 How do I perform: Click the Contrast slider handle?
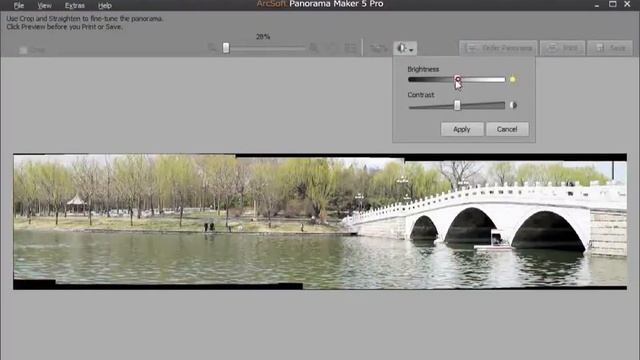457,105
